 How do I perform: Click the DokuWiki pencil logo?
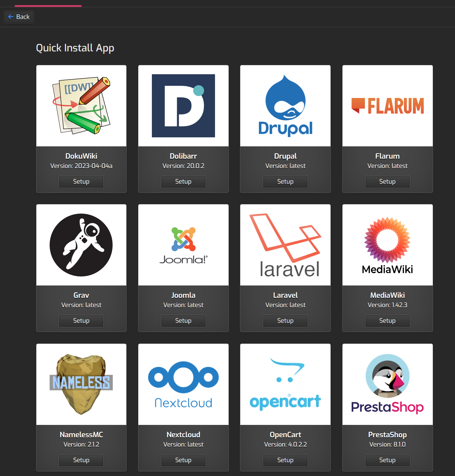(x=81, y=105)
